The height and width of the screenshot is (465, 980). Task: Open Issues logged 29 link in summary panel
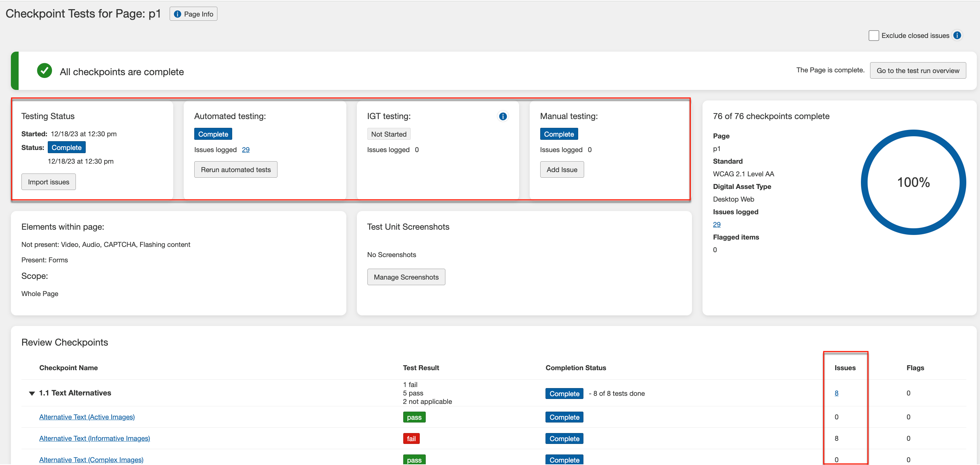tap(716, 224)
